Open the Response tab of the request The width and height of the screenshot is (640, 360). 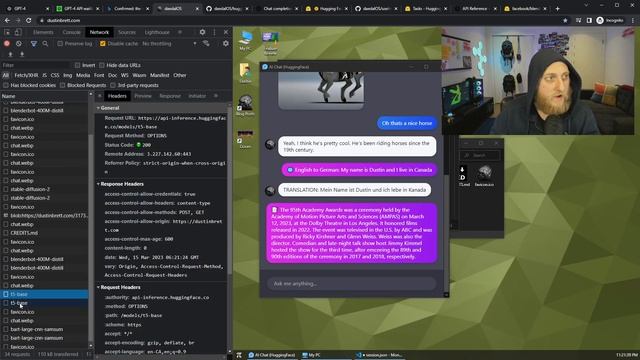pos(170,96)
